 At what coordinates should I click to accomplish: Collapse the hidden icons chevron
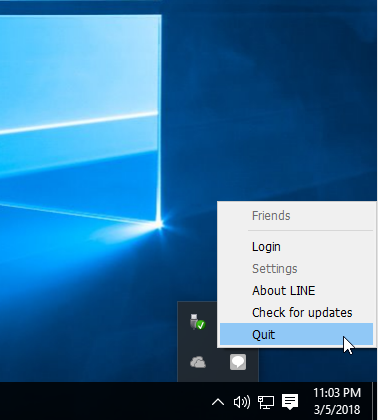click(x=218, y=402)
